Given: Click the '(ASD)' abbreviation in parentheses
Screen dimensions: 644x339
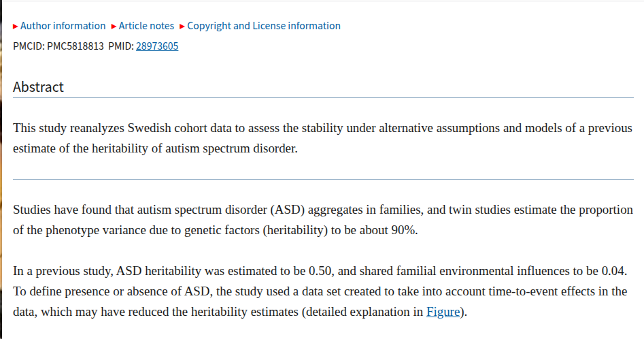Looking at the screenshot, I should tap(287, 210).
